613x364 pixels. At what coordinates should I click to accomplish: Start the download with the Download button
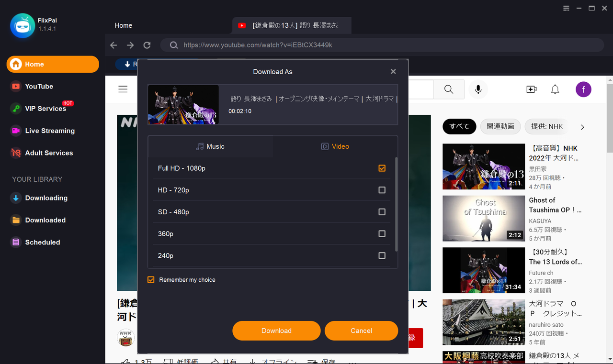[276, 331]
